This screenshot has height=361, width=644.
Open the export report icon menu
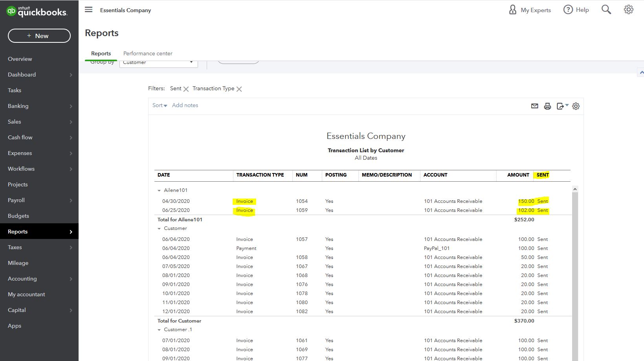click(562, 106)
